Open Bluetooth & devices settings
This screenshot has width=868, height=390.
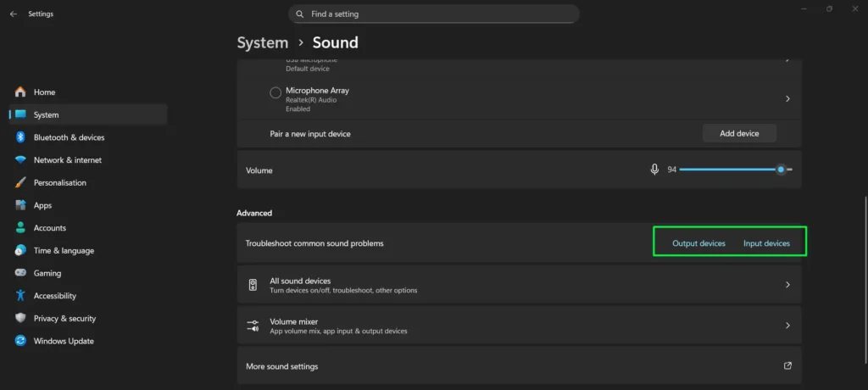88,137
